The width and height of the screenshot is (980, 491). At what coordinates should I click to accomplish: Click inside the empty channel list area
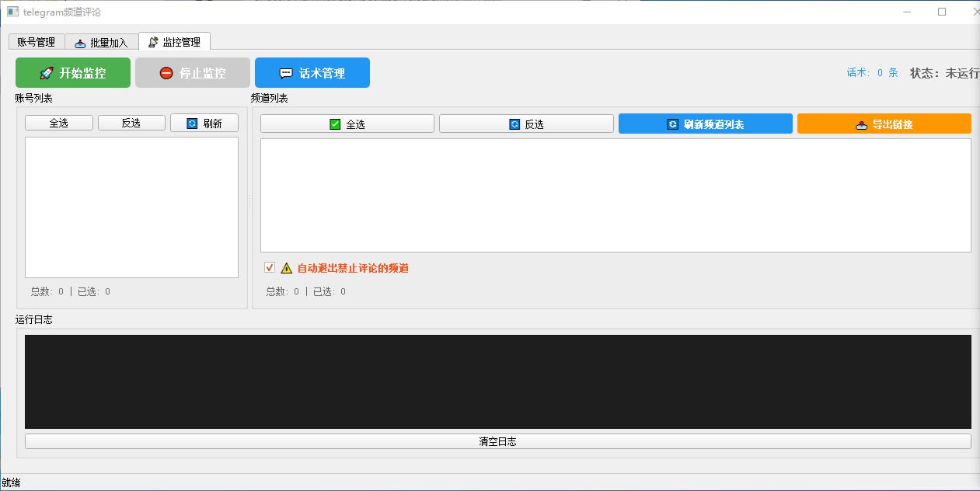(615, 195)
